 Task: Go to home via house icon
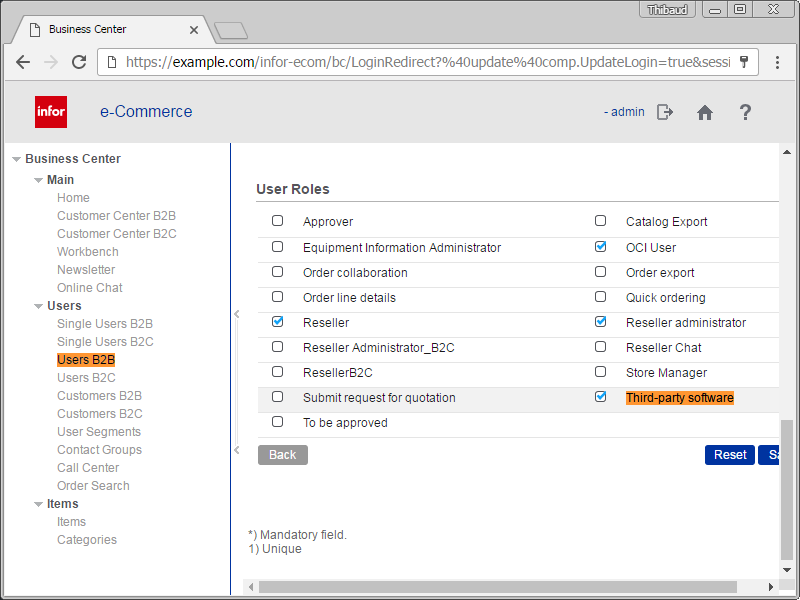point(705,112)
